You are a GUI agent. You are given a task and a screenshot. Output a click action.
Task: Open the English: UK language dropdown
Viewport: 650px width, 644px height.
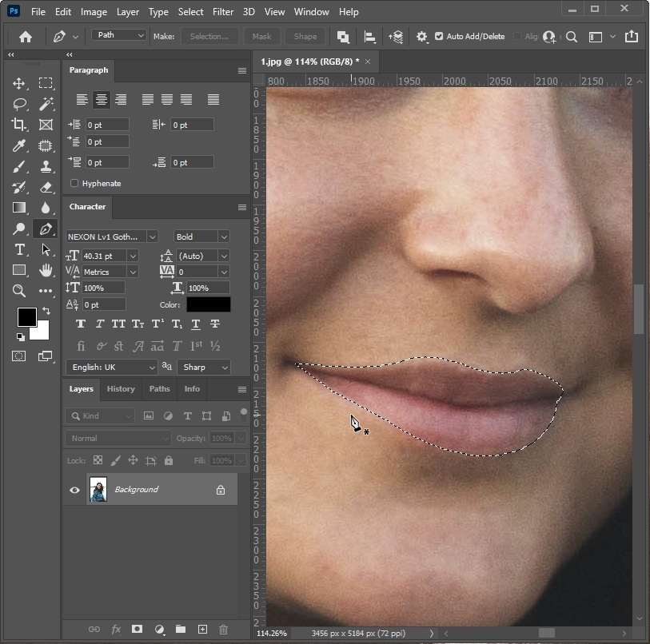pyautogui.click(x=111, y=368)
